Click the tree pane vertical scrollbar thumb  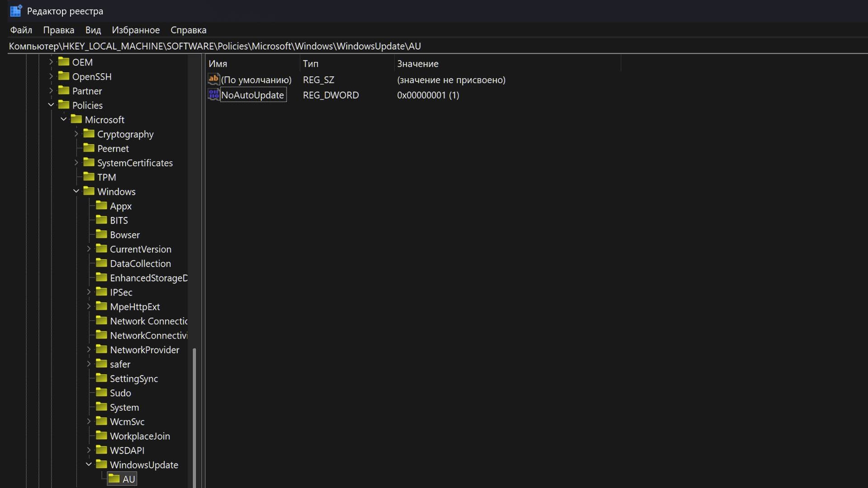(194, 418)
